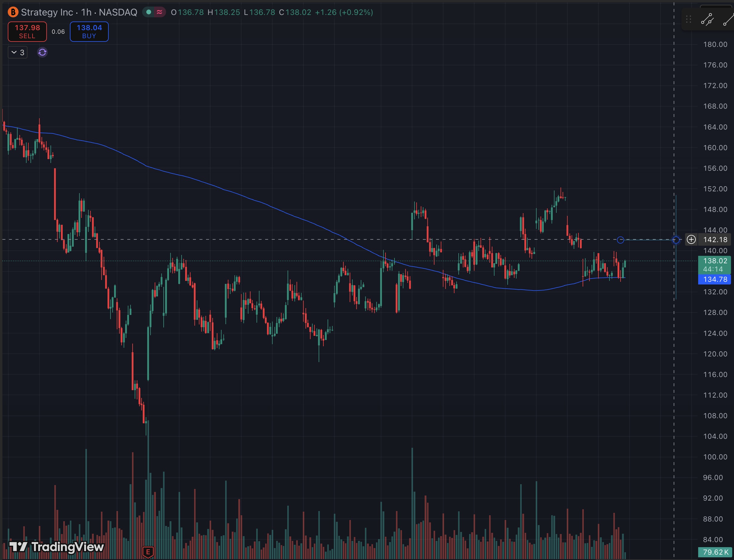Click the plus icon beside 142.18

(691, 240)
